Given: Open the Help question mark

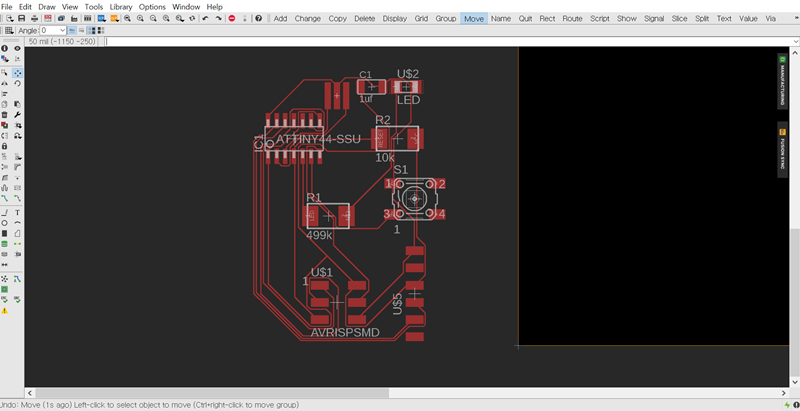Looking at the screenshot, I should point(259,18).
